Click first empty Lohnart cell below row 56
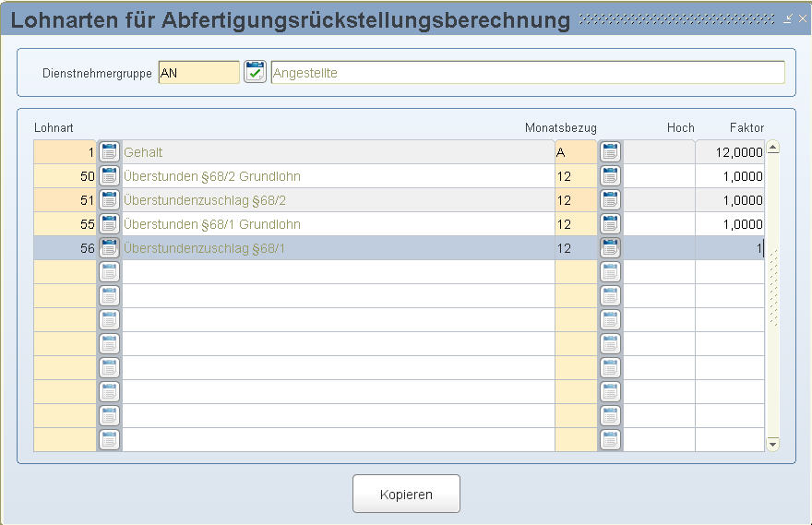The image size is (812, 525). pos(65,272)
